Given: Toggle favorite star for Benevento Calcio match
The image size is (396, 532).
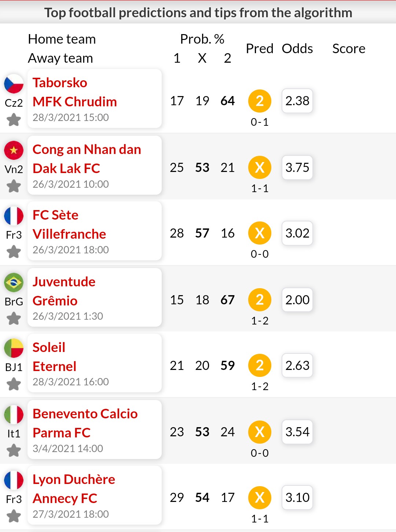Looking at the screenshot, I should pyautogui.click(x=14, y=450).
